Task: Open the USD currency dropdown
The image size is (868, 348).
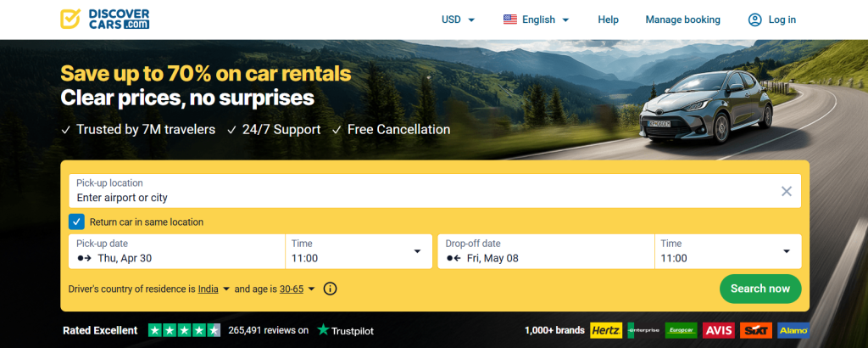Action: point(459,20)
